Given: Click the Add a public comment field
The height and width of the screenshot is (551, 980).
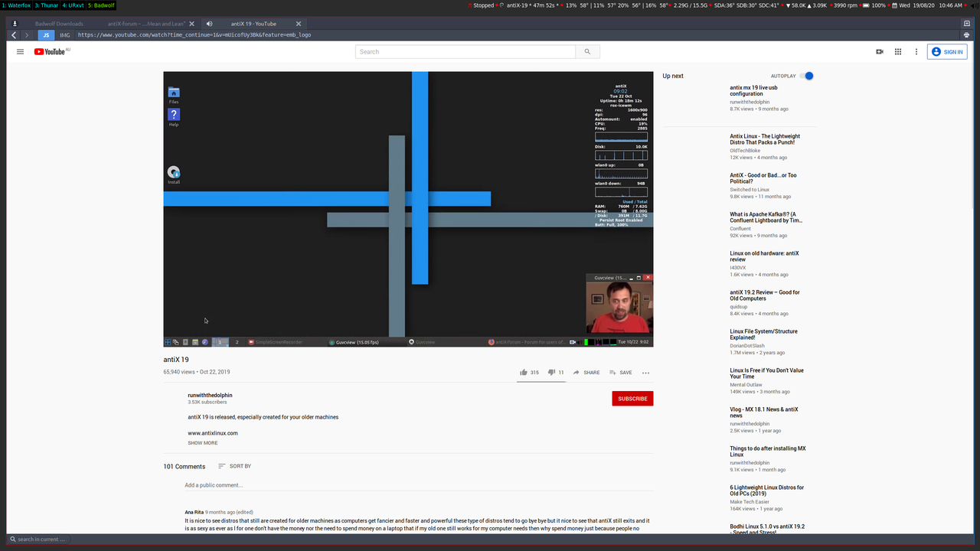Looking at the screenshot, I should [x=419, y=485].
